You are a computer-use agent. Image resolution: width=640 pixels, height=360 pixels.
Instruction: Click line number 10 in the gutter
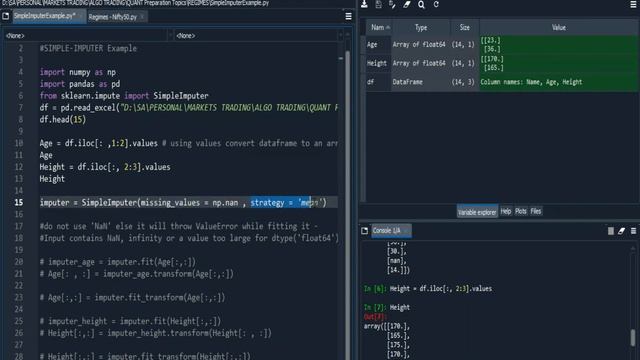[19, 143]
